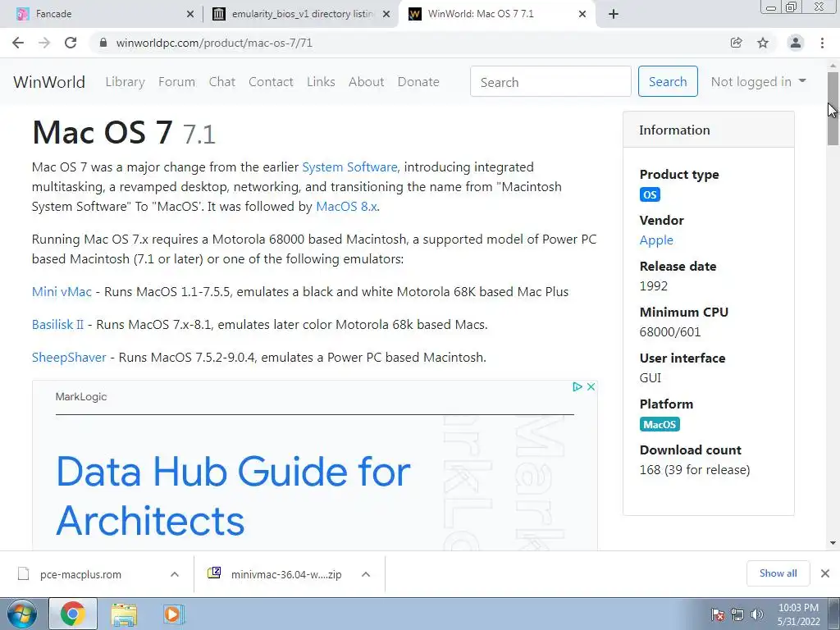
Task: Open the Chat nav link
Action: pos(221,82)
